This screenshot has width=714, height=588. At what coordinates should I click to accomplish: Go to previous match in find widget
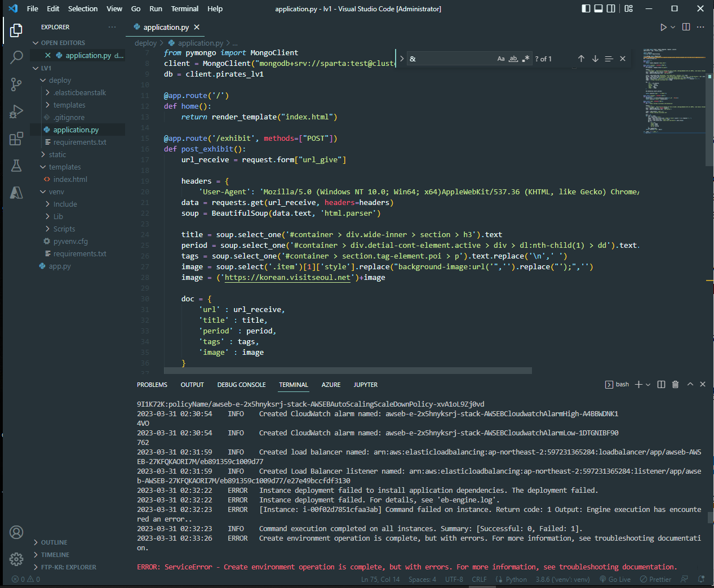581,59
